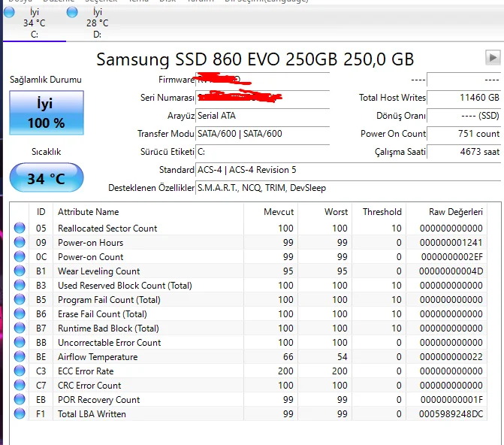Switch to the C: disk tab at 34 °C
The width and height of the screenshot is (504, 445).
(35, 23)
